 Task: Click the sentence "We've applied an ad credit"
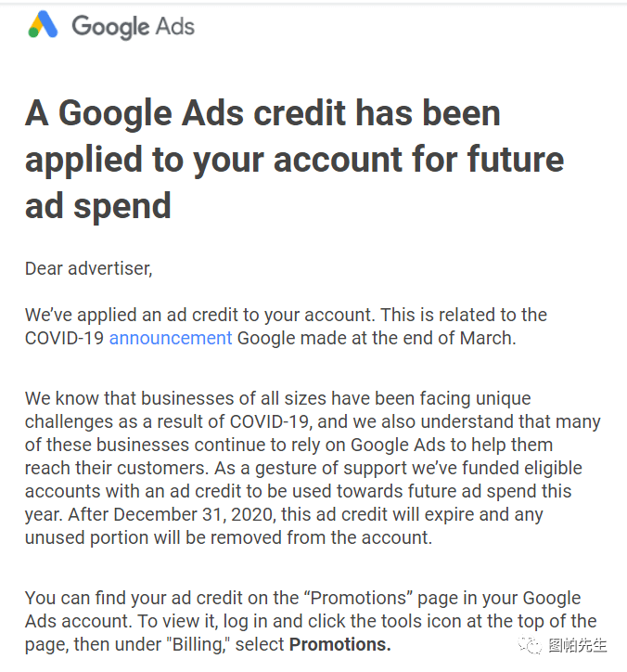pos(200,315)
